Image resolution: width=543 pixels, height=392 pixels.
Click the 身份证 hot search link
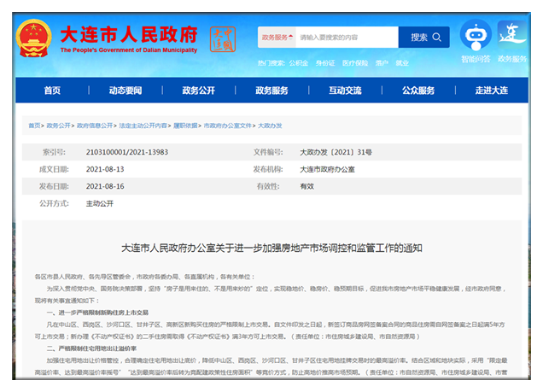[x=324, y=62]
